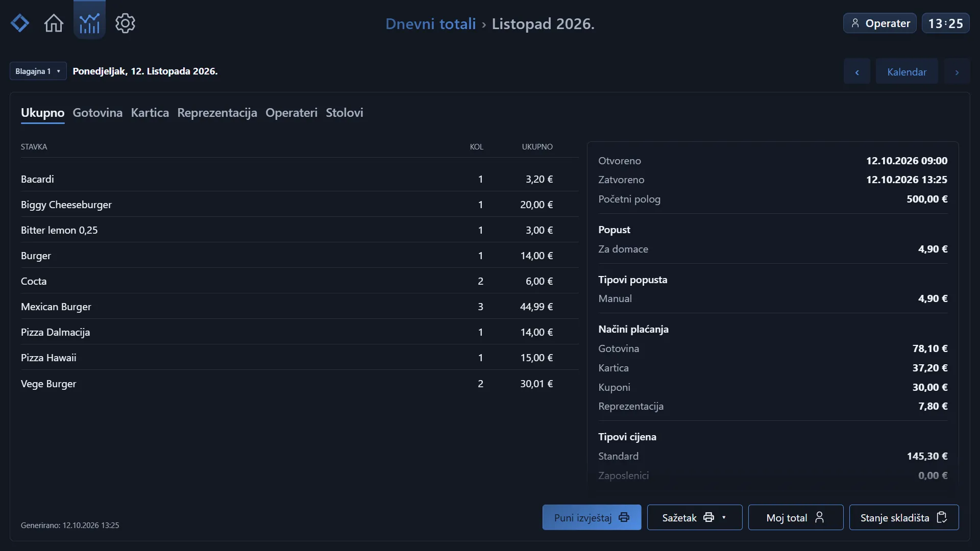Open the Kalendar button
Image resolution: width=980 pixels, height=551 pixels.
tap(906, 72)
